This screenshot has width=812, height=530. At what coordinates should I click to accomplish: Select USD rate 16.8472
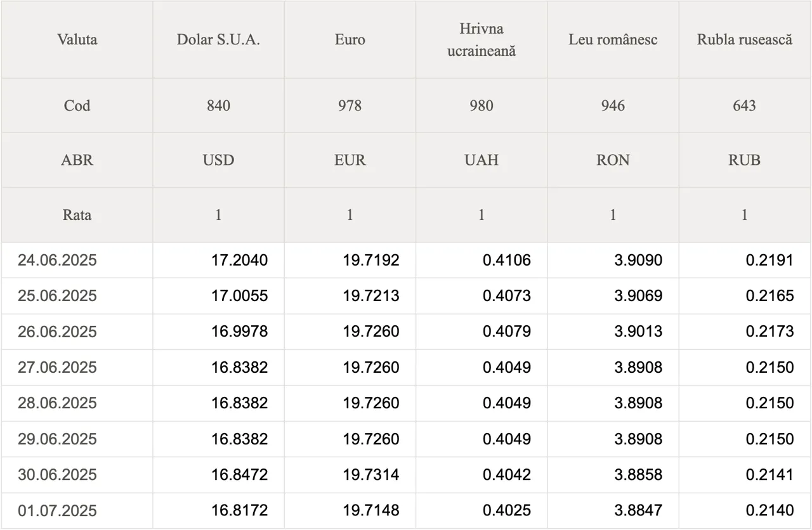[239, 475]
